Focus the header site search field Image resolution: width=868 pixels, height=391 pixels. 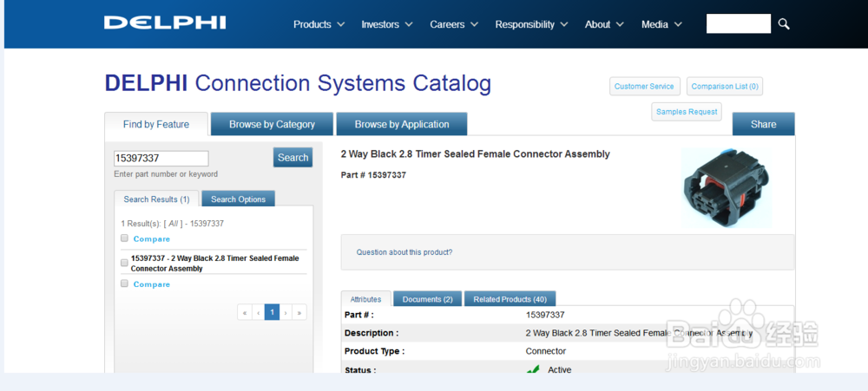739,23
